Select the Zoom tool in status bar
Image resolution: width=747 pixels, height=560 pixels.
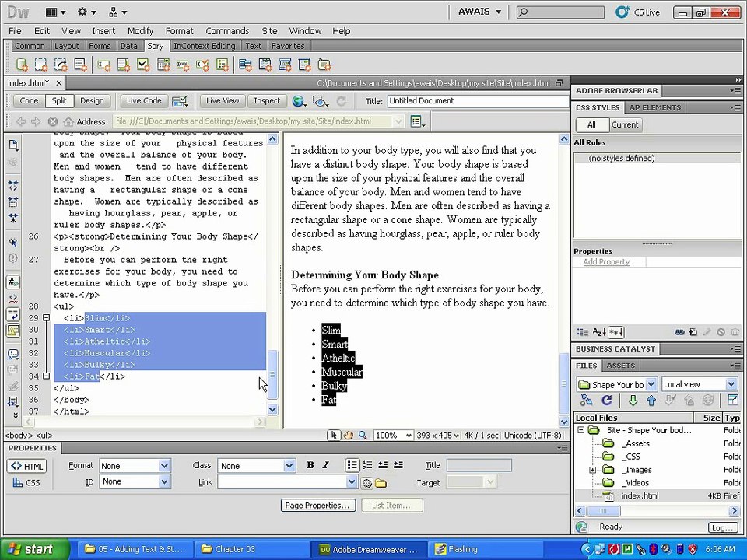pyautogui.click(x=363, y=436)
